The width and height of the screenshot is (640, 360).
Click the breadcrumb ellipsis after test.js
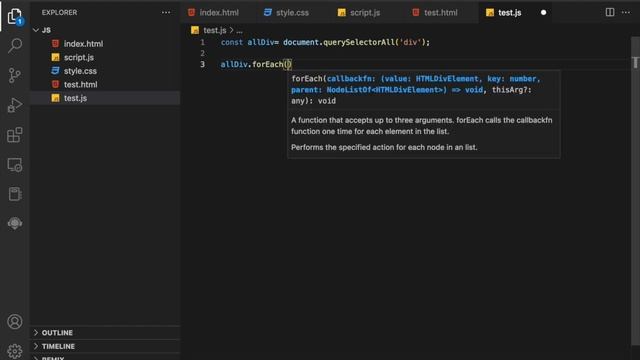tap(239, 31)
